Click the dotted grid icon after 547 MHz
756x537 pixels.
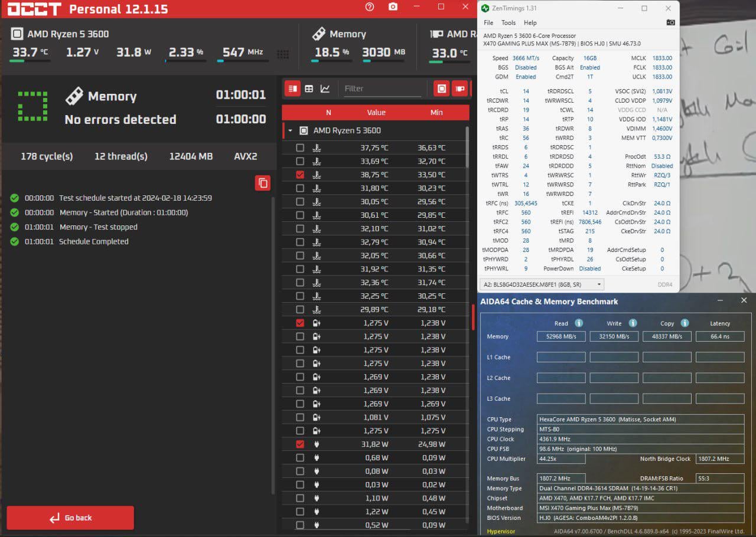click(x=283, y=54)
